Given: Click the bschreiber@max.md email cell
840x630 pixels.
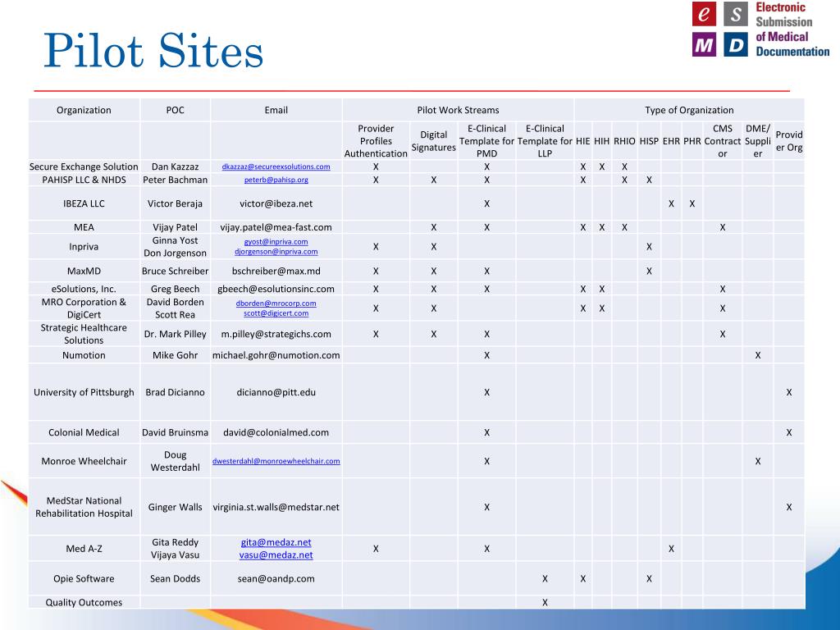Looking at the screenshot, I should pos(276,271).
